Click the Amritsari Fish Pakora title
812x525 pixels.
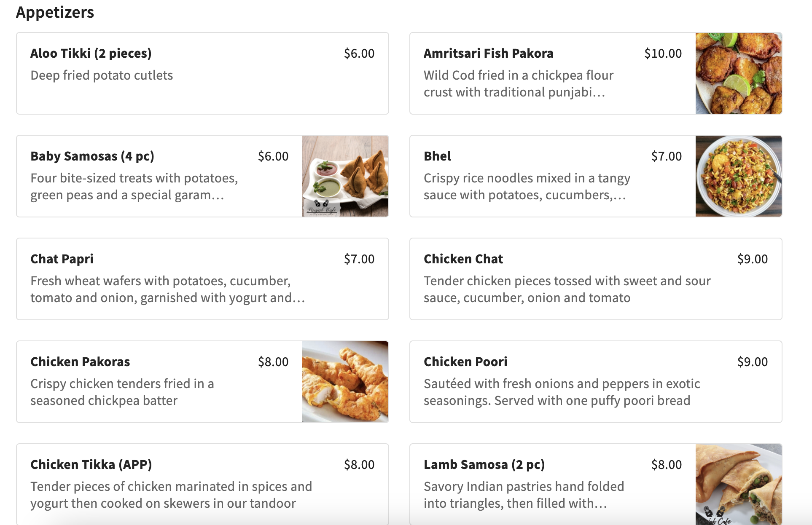tap(488, 54)
